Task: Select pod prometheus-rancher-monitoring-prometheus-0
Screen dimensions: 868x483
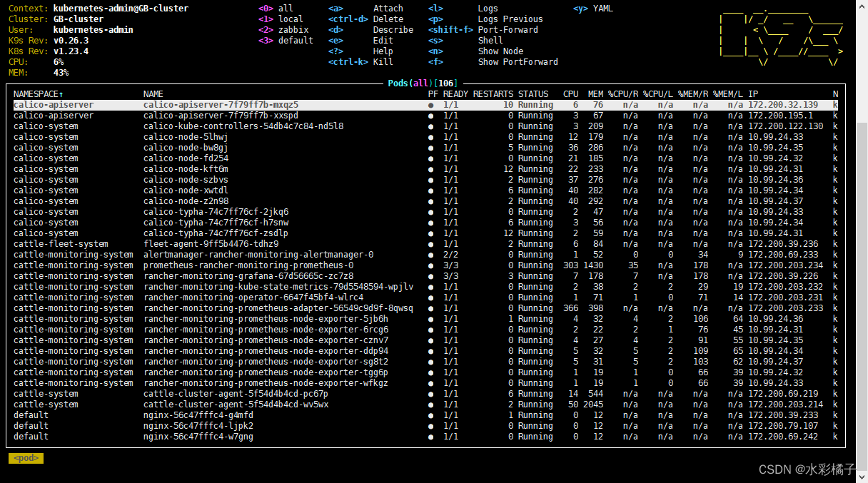Action: [x=425, y=265]
